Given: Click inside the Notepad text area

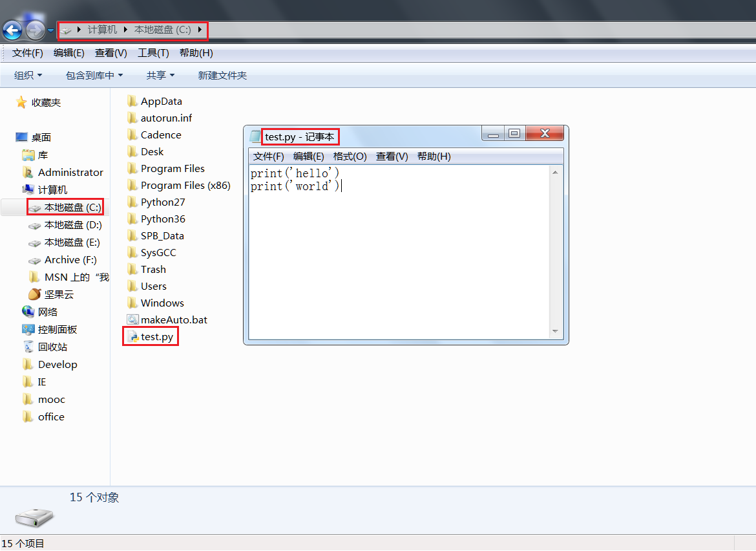Looking at the screenshot, I should pyautogui.click(x=397, y=259).
